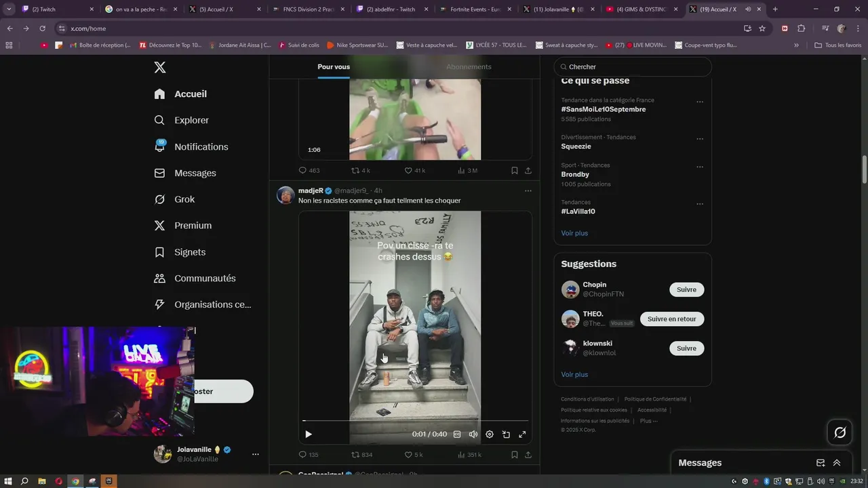Click Suivre en retour for THEO.
Viewport: 868px width, 488px height.
pos(672,319)
